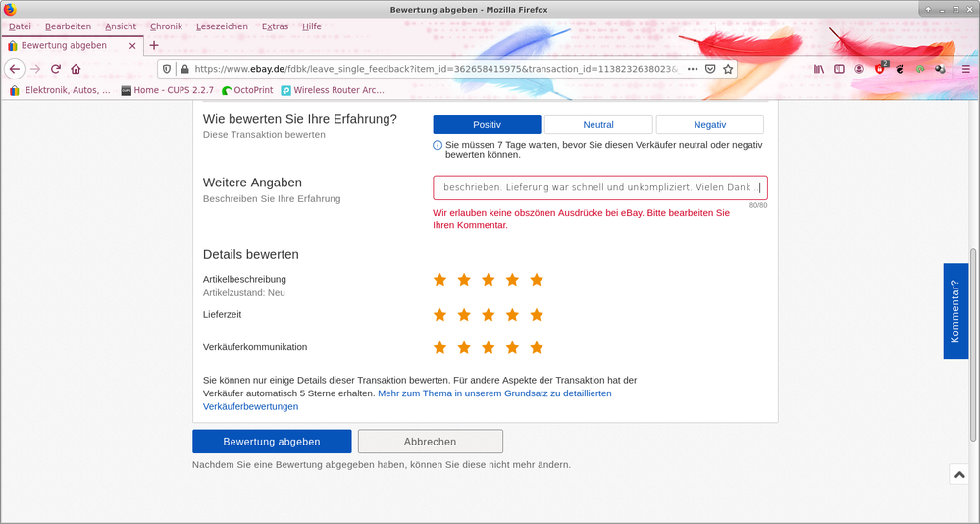
Task: Open the Firefox hamburger menu
Action: click(x=965, y=69)
